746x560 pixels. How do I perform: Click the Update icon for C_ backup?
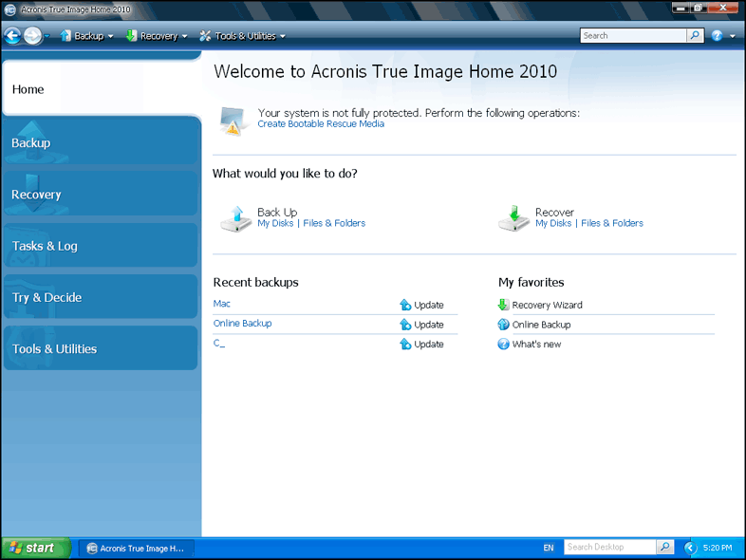point(405,344)
